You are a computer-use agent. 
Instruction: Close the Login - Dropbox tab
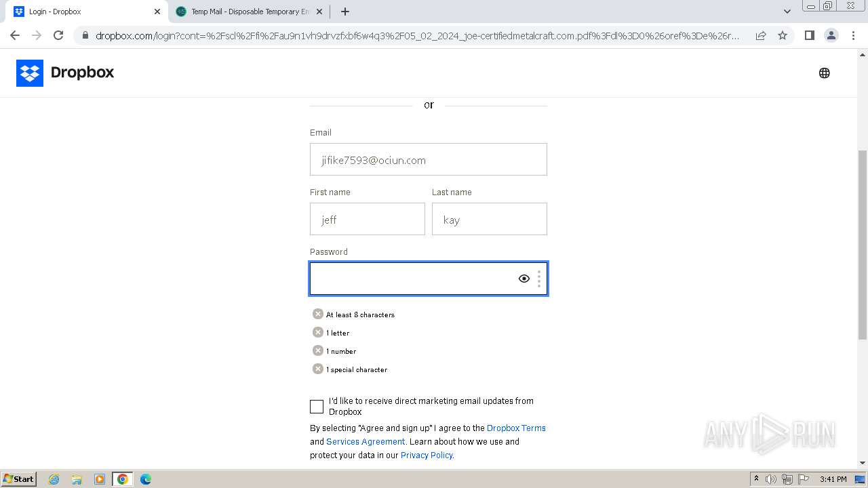[157, 12]
